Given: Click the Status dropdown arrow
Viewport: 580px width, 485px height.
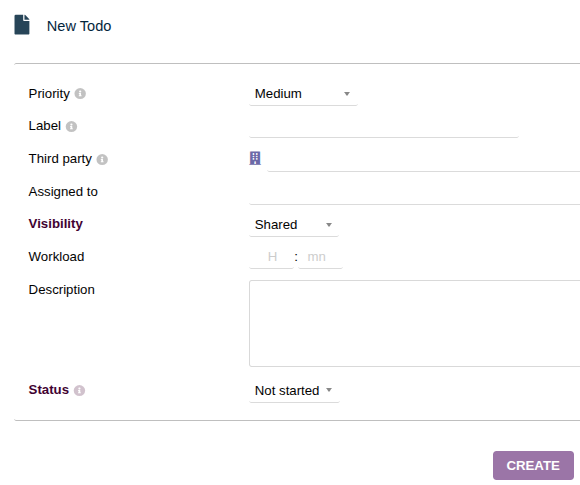Looking at the screenshot, I should point(328,390).
